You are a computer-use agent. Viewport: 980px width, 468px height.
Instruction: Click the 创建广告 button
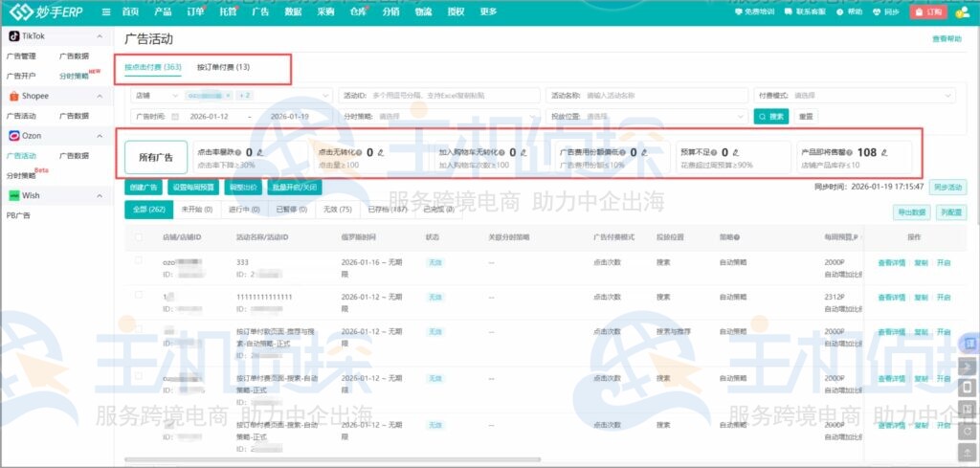tap(144, 187)
